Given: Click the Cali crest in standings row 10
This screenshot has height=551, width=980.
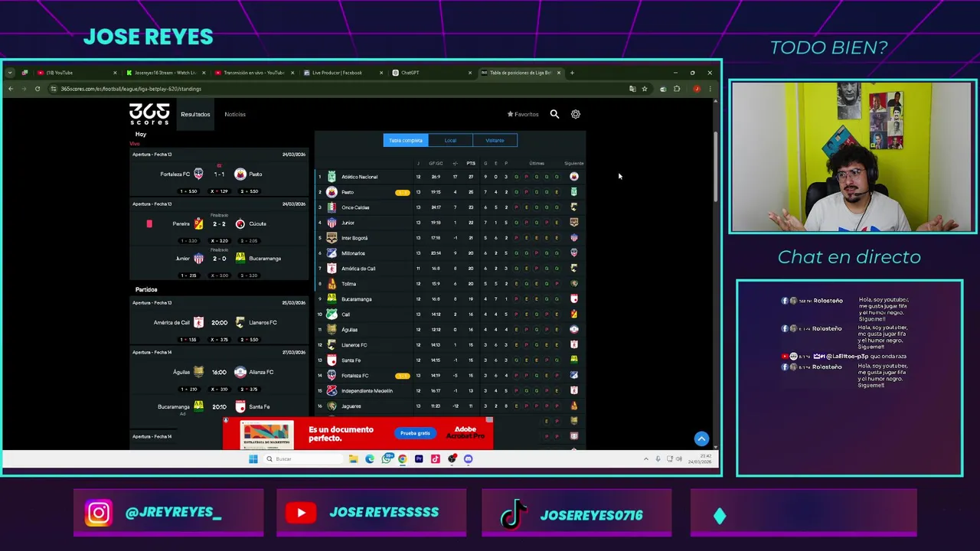Looking at the screenshot, I should coord(332,315).
